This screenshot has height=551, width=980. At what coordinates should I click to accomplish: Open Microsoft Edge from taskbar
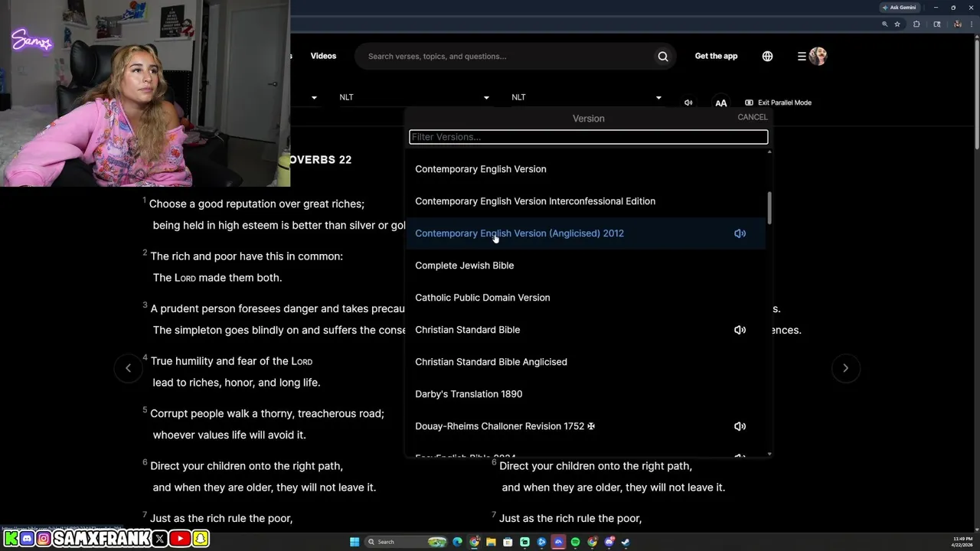(458, 542)
